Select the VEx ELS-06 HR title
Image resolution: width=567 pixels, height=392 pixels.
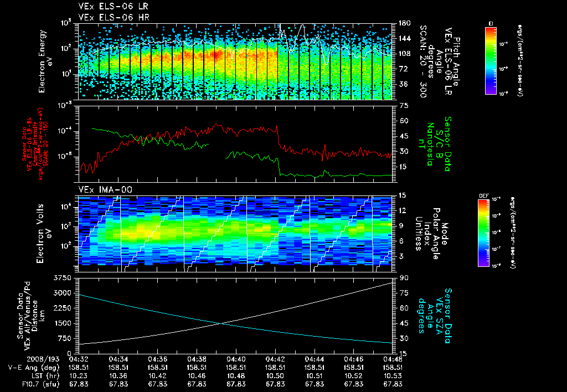point(114,17)
